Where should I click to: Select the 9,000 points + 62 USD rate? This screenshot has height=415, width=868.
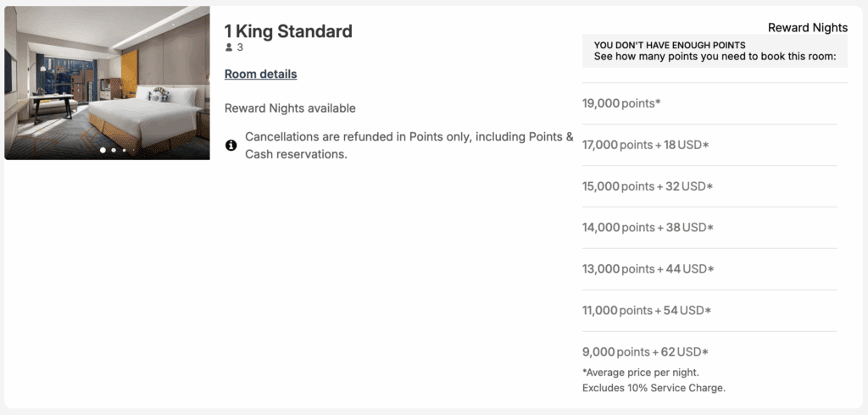click(x=644, y=351)
